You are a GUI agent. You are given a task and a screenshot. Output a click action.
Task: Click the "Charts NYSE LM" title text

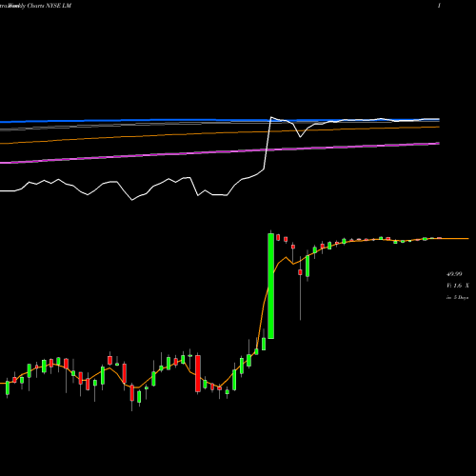click(x=50, y=6)
